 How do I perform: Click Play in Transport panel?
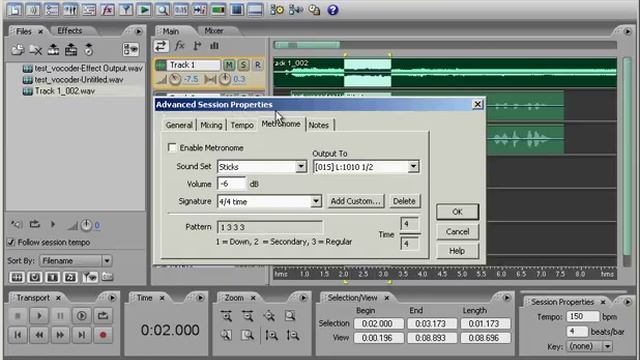(x=39, y=316)
